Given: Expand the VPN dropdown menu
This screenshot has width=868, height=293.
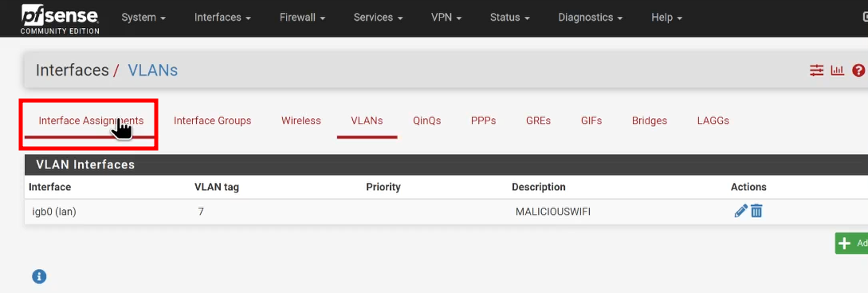Looking at the screenshot, I should 446,18.
